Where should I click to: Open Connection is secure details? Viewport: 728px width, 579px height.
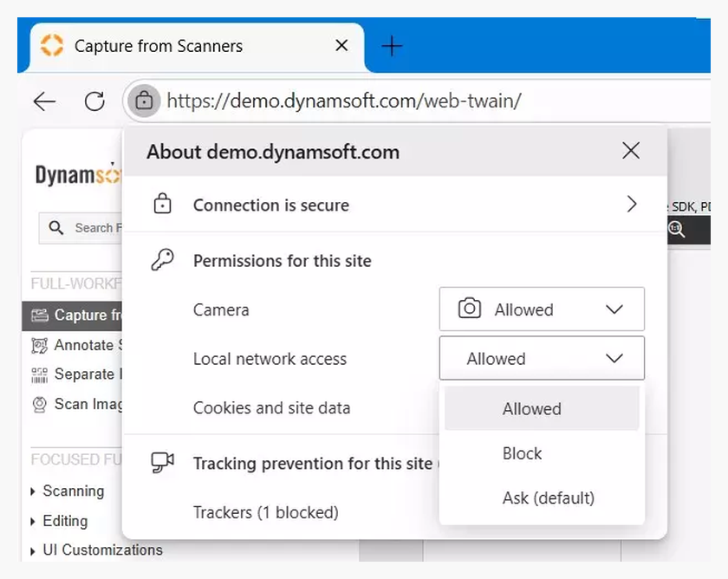pyautogui.click(x=394, y=205)
